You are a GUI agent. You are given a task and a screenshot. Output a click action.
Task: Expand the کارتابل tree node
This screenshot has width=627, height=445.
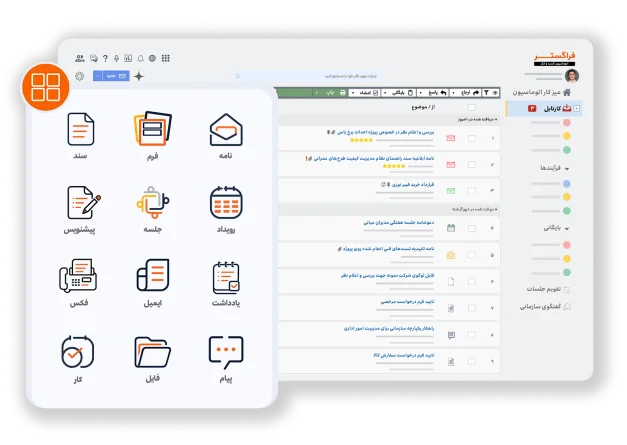[x=578, y=108]
